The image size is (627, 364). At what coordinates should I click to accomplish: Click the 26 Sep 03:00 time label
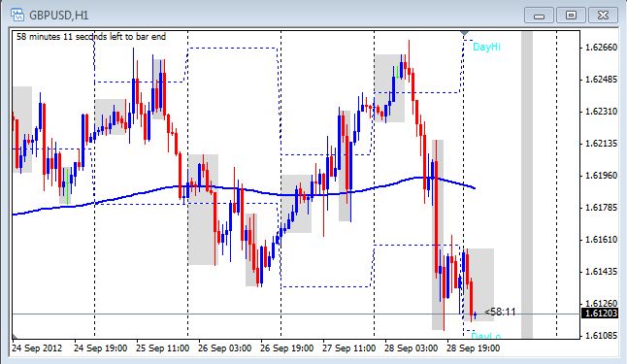pyautogui.click(x=225, y=348)
